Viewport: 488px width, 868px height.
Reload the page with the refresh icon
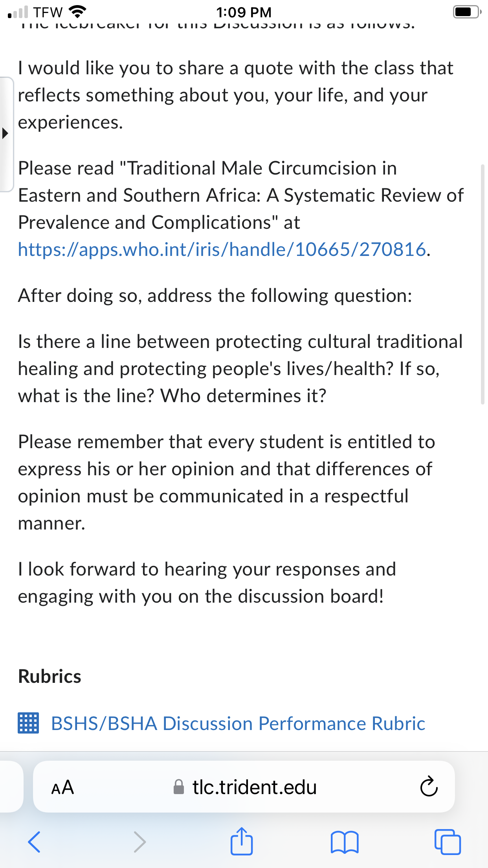(x=429, y=786)
